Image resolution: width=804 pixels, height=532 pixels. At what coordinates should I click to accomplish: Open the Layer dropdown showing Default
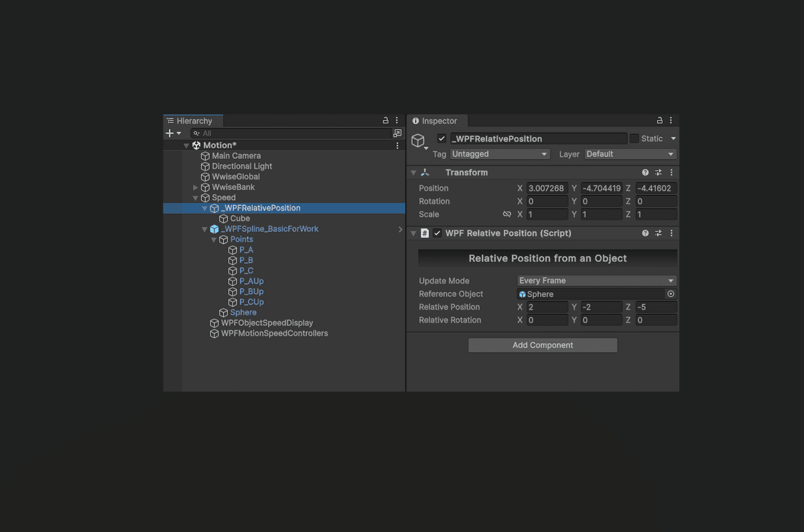(x=630, y=154)
